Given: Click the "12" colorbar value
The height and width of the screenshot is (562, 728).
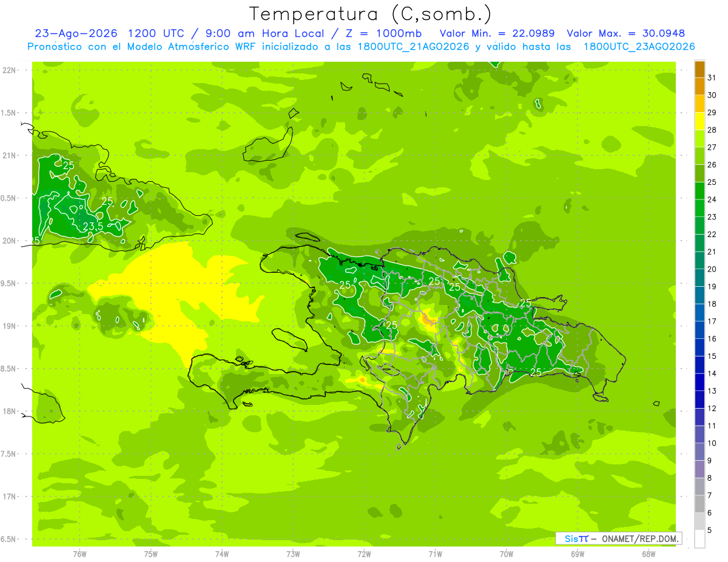Looking at the screenshot, I should pos(712,409).
